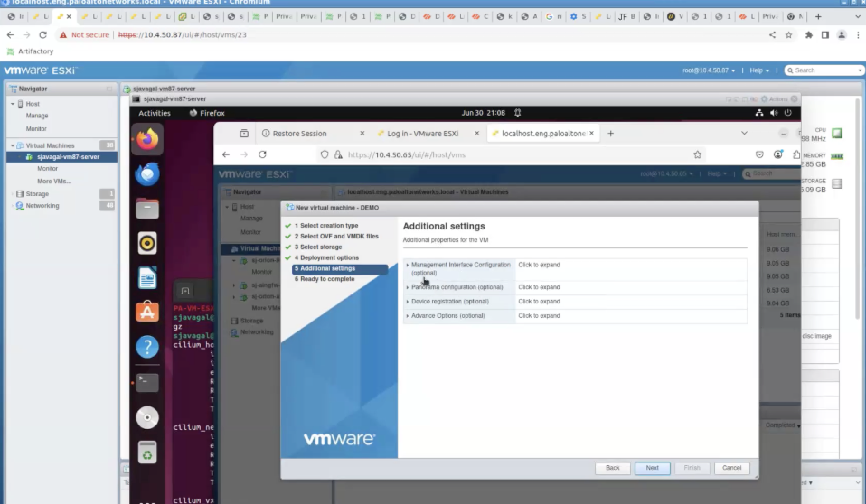
Task: Share the page from Chromium toolbar
Action: coord(772,35)
